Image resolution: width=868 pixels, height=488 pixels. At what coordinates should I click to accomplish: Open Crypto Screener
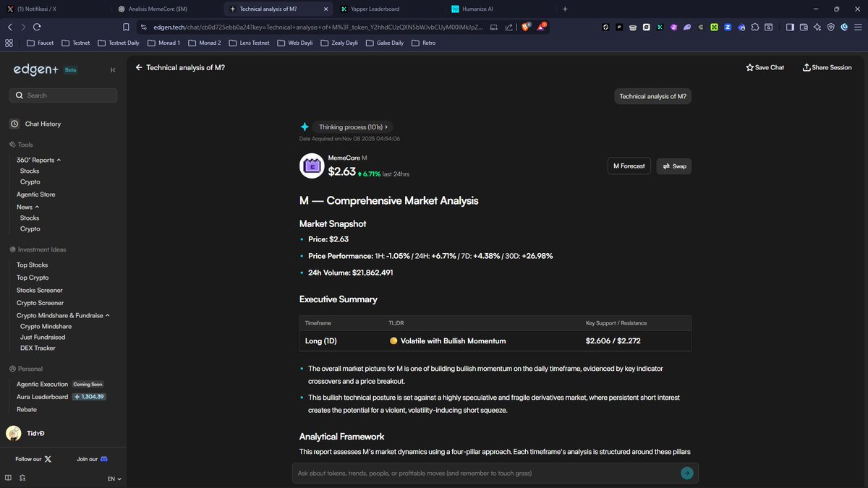pos(40,303)
